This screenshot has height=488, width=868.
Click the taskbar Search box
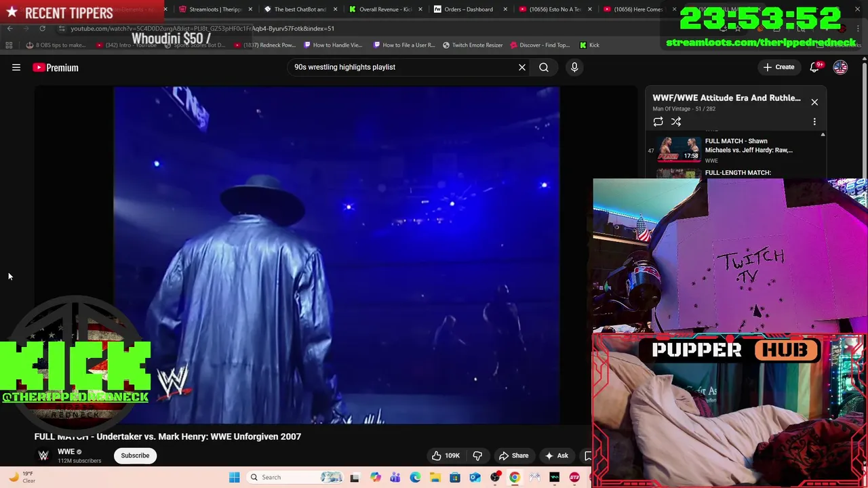(296, 477)
